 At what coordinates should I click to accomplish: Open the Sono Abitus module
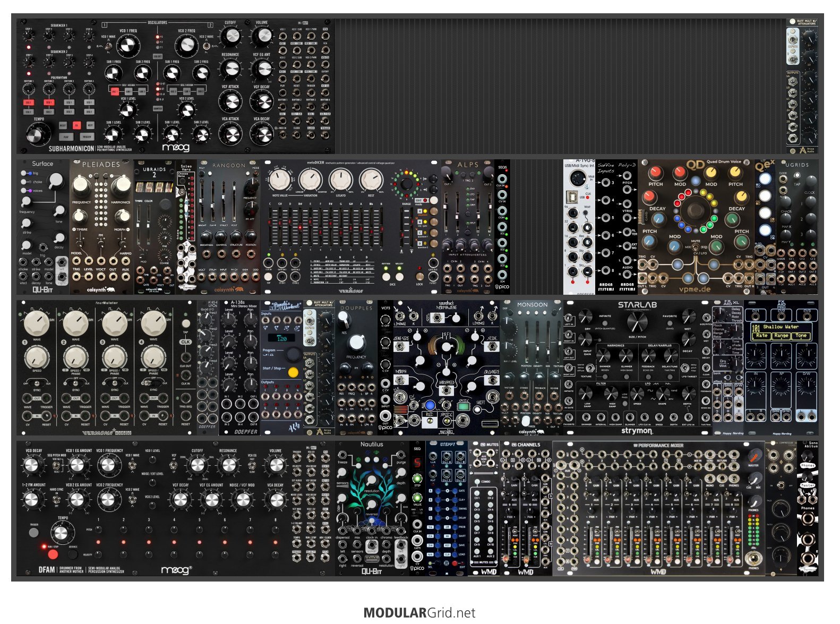(x=808, y=509)
